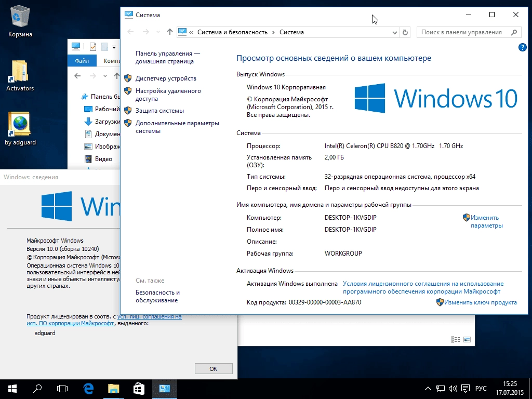Expand the address bar history dropdown
Image resolution: width=532 pixels, height=399 pixels.
tap(395, 32)
